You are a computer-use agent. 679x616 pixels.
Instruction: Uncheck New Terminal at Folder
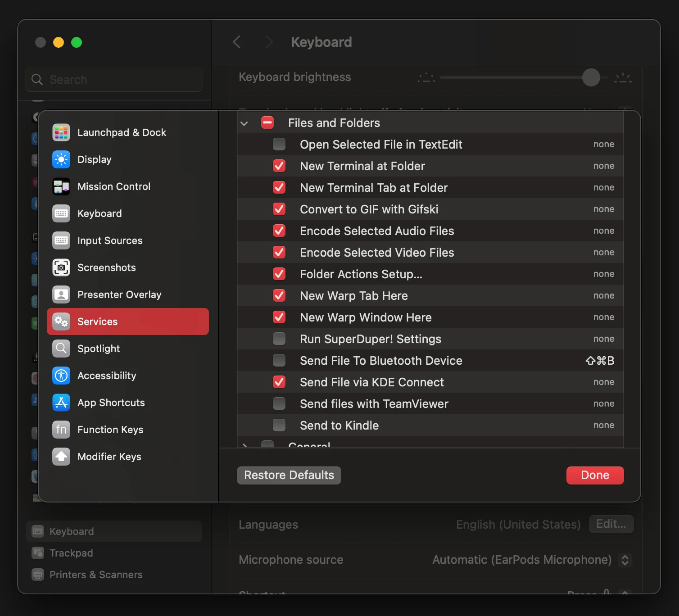click(279, 166)
